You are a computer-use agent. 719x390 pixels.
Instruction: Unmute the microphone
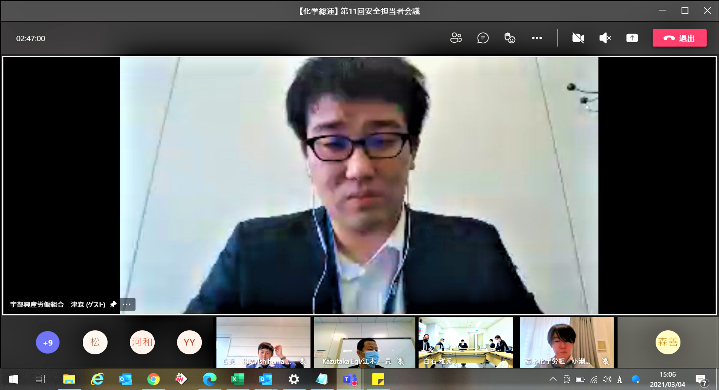[x=605, y=38]
